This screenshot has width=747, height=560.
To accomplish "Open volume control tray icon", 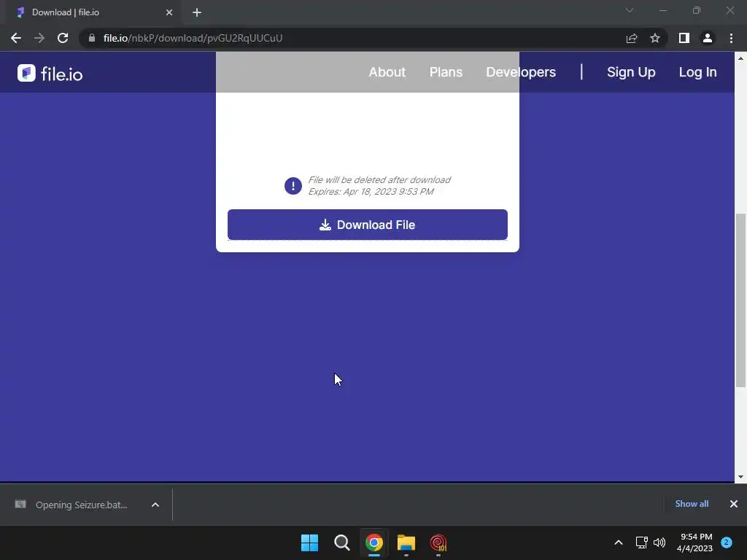I will click(659, 542).
